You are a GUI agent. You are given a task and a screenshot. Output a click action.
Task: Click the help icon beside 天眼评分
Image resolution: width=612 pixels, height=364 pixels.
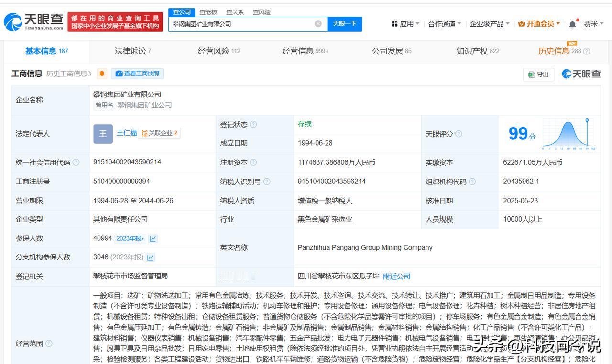tap(459, 134)
